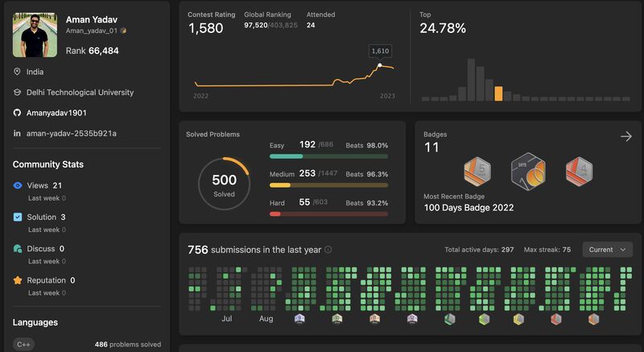Click the Discuss chat icon
The height and width of the screenshot is (352, 644).
pos(17,249)
